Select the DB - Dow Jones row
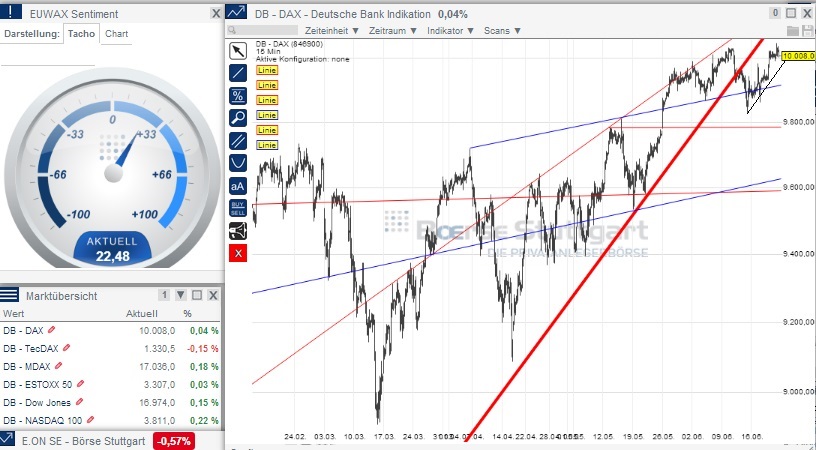 [x=110, y=402]
